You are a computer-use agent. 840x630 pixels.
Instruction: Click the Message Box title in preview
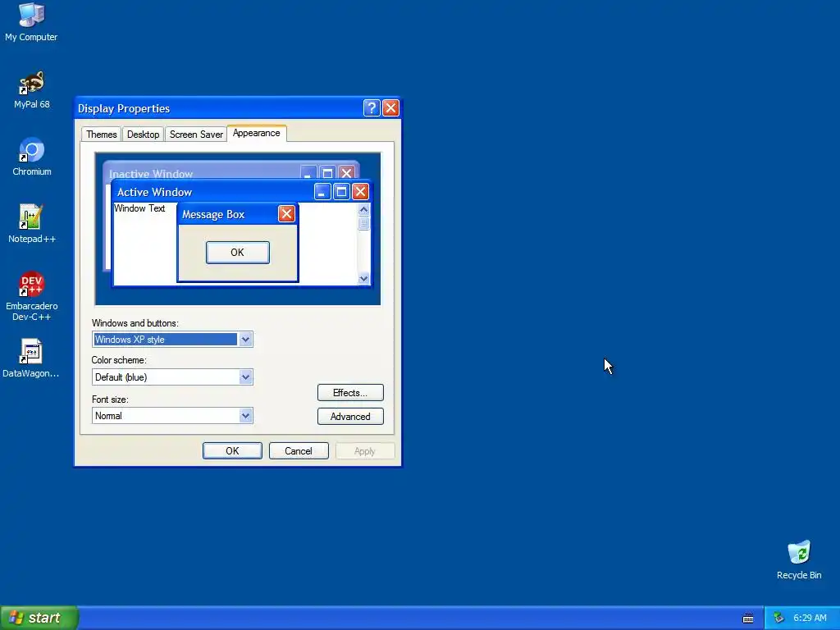[x=213, y=214]
